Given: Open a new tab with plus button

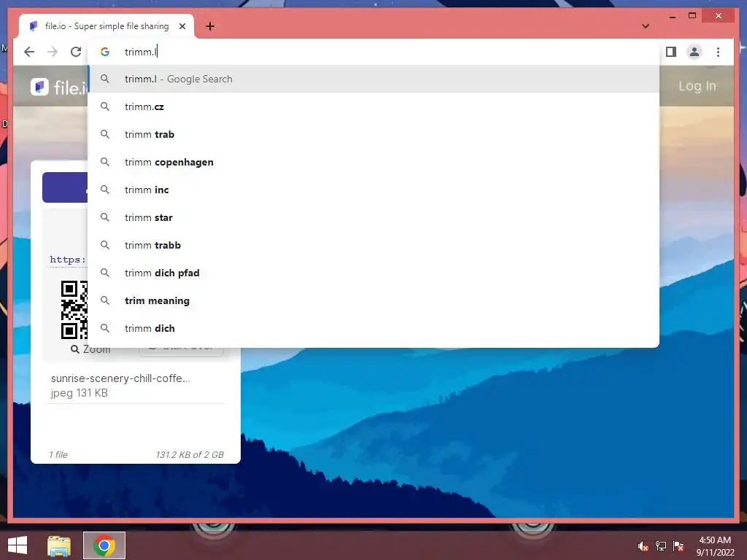Looking at the screenshot, I should tap(210, 27).
